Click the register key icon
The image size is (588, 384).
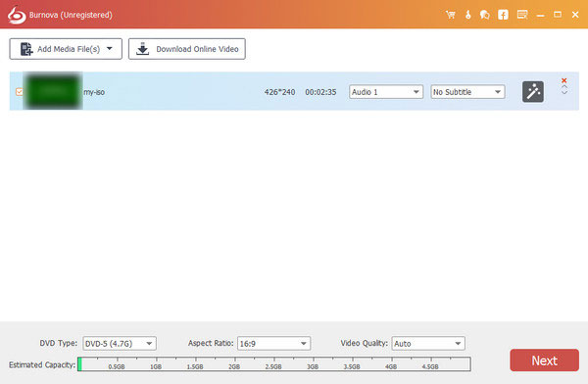pyautogui.click(x=467, y=15)
